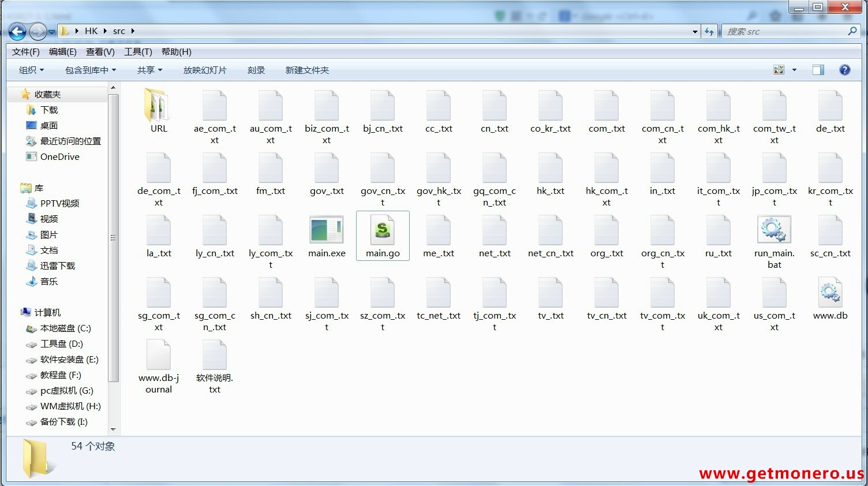
Task: Toggle the preview pane button
Action: pos(818,70)
